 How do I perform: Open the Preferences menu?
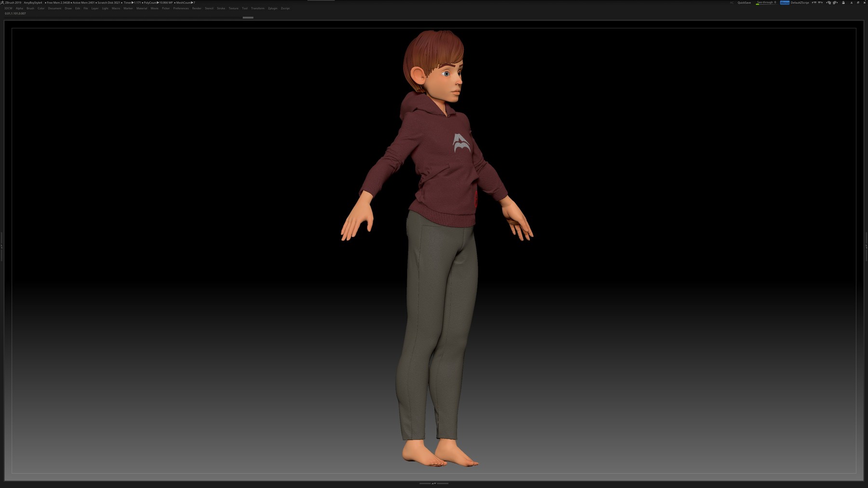[181, 8]
